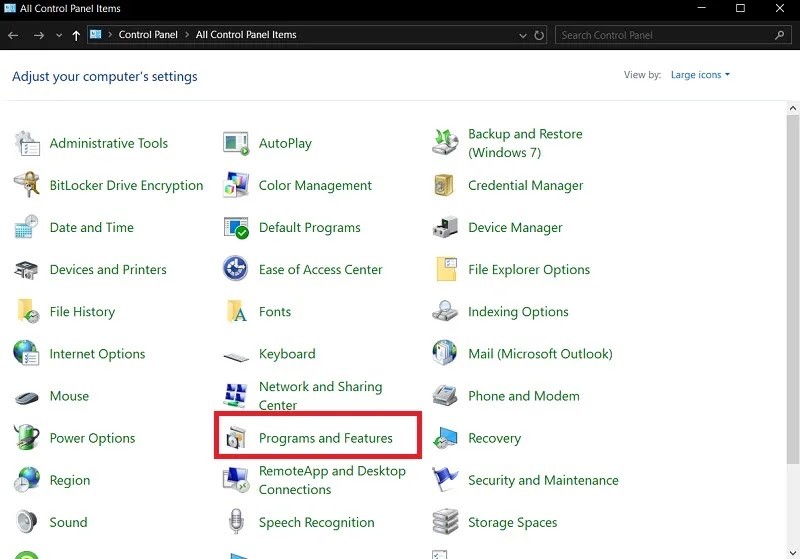This screenshot has width=800, height=559.
Task: Open the Administrative Tools icon
Action: click(27, 143)
